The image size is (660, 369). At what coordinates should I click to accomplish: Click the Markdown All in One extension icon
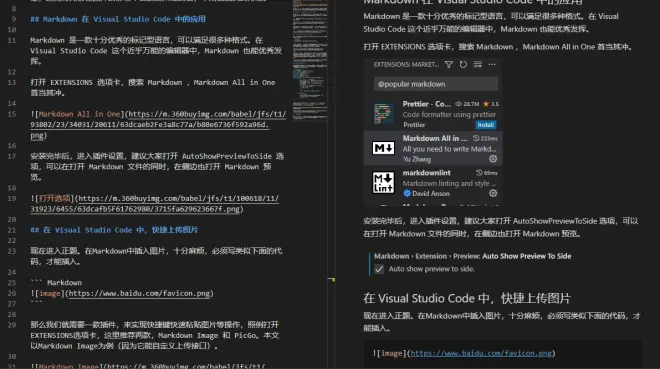coord(383,148)
